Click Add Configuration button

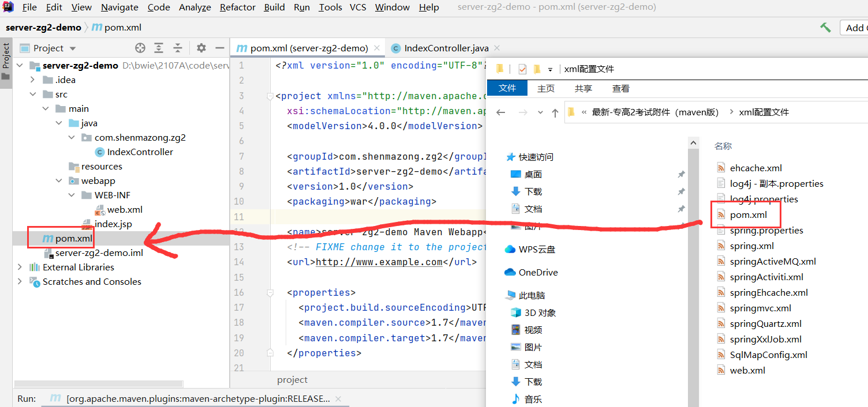click(853, 28)
